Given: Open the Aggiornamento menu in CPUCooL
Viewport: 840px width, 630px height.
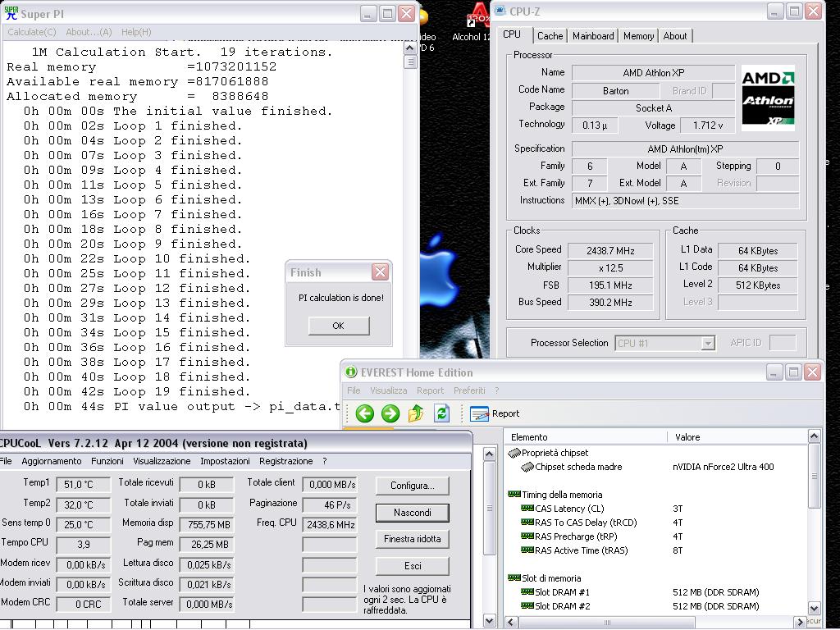Looking at the screenshot, I should click(x=52, y=461).
